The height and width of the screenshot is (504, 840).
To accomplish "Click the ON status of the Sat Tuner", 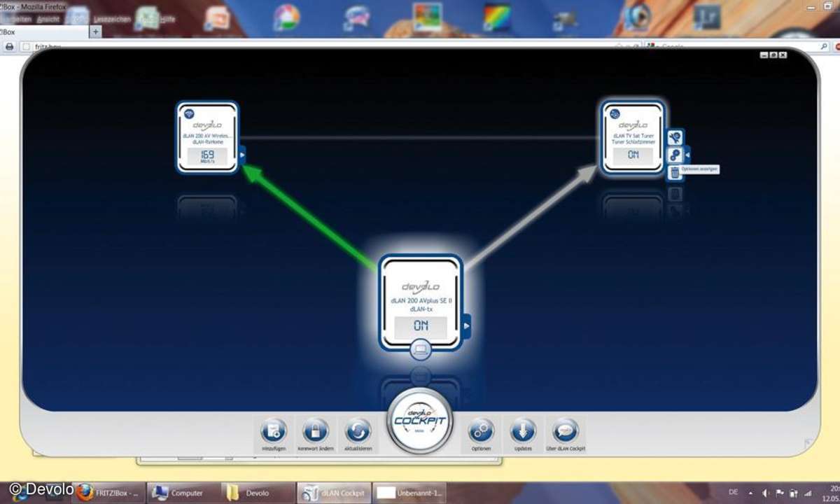I will pyautogui.click(x=633, y=155).
